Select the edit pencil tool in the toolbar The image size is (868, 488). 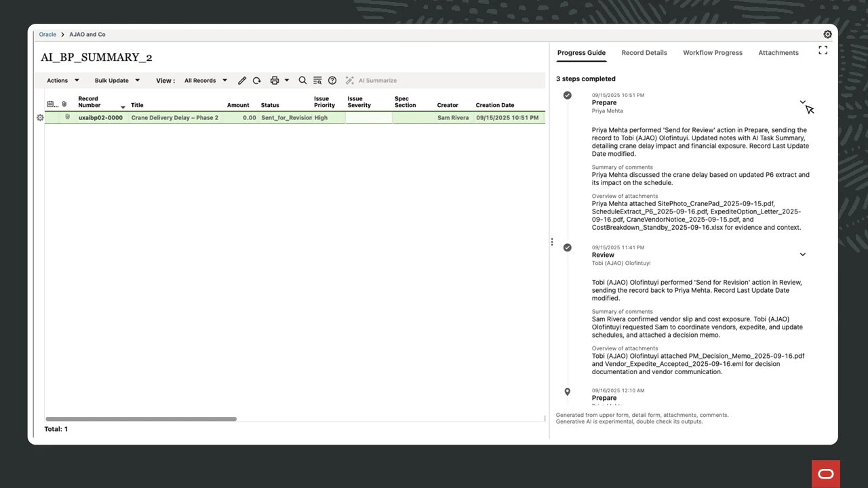tap(242, 80)
